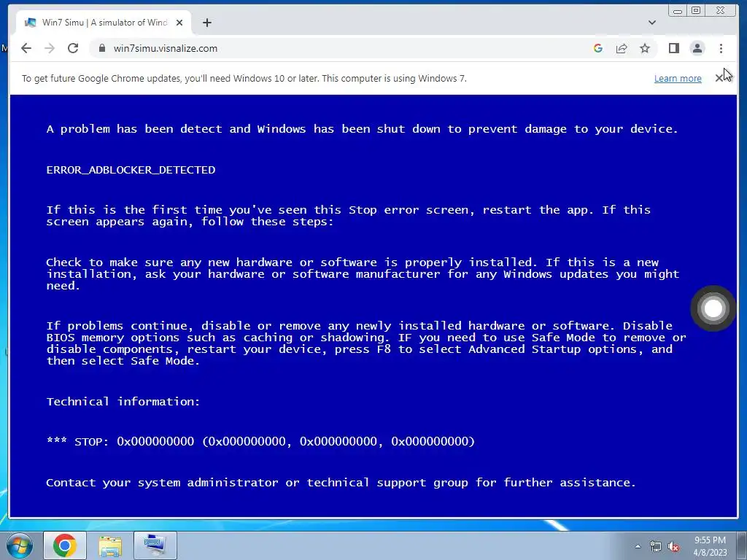Screen dimensions: 747x560
Task: Open the Chrome side panel
Action: [673, 48]
